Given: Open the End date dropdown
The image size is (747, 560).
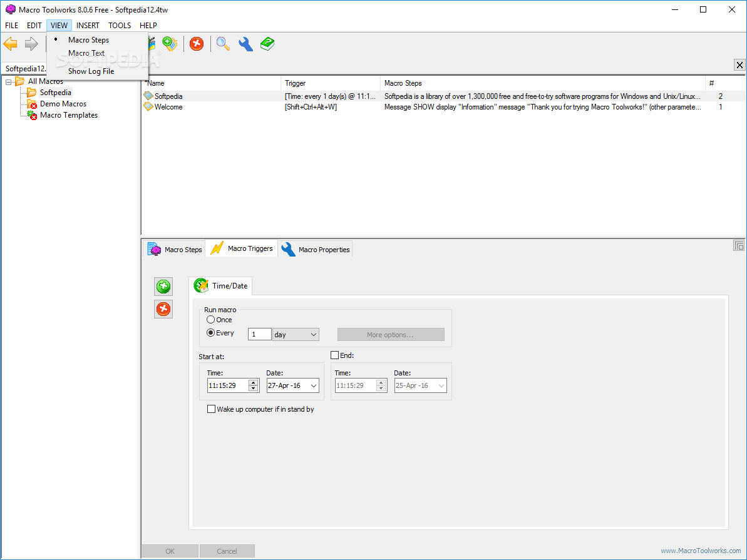Looking at the screenshot, I should pos(441,385).
